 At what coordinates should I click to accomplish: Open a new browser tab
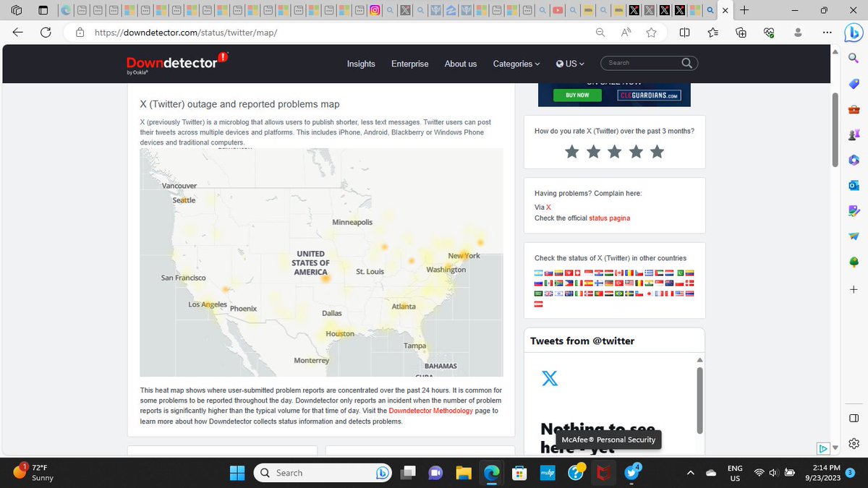coord(744,11)
